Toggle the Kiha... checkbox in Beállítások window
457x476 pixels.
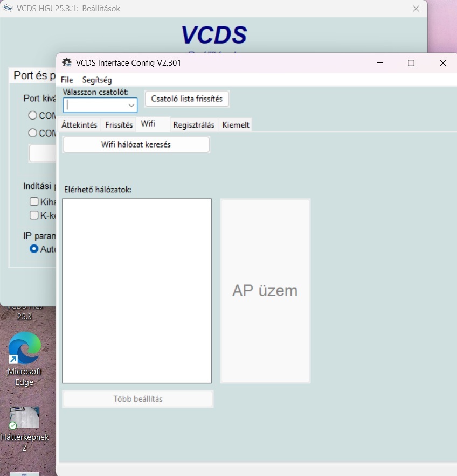[34, 201]
